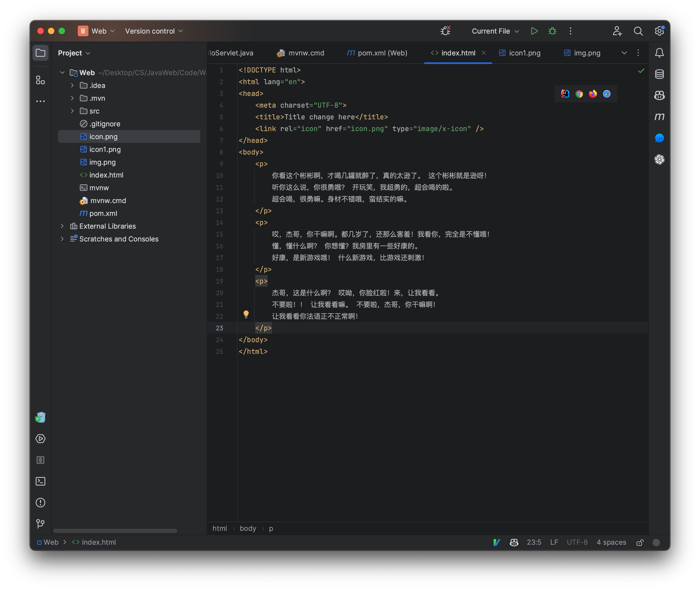Open the Project tool window folder icon

click(40, 53)
